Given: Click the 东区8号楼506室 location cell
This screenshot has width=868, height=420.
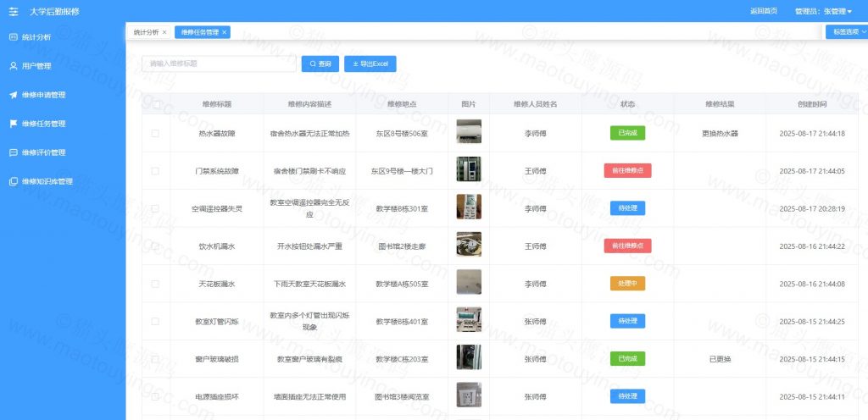Looking at the screenshot, I should 402,133.
